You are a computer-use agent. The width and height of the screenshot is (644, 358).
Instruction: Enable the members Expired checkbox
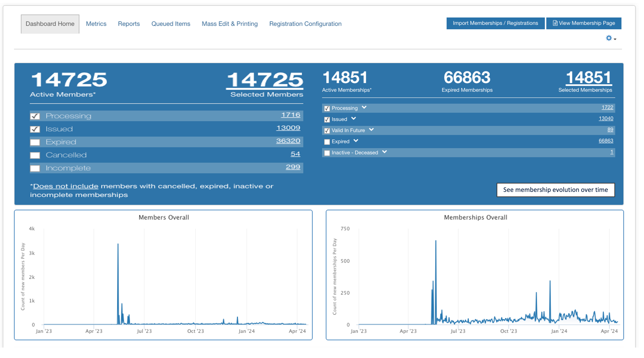(x=35, y=142)
